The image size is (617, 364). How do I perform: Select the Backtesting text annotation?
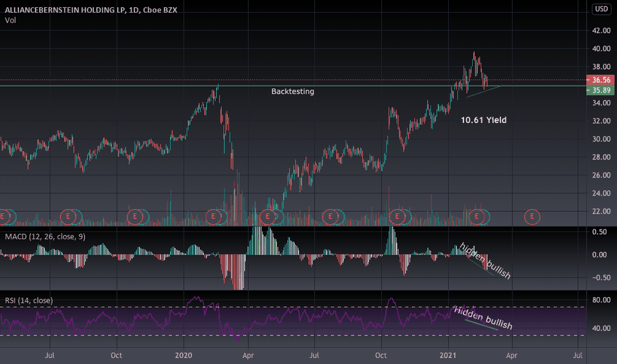293,91
